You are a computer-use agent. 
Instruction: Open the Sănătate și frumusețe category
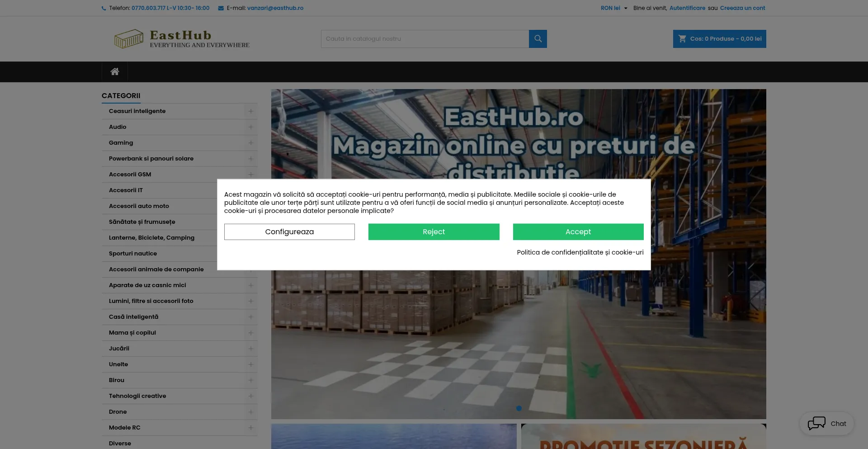[x=142, y=222]
